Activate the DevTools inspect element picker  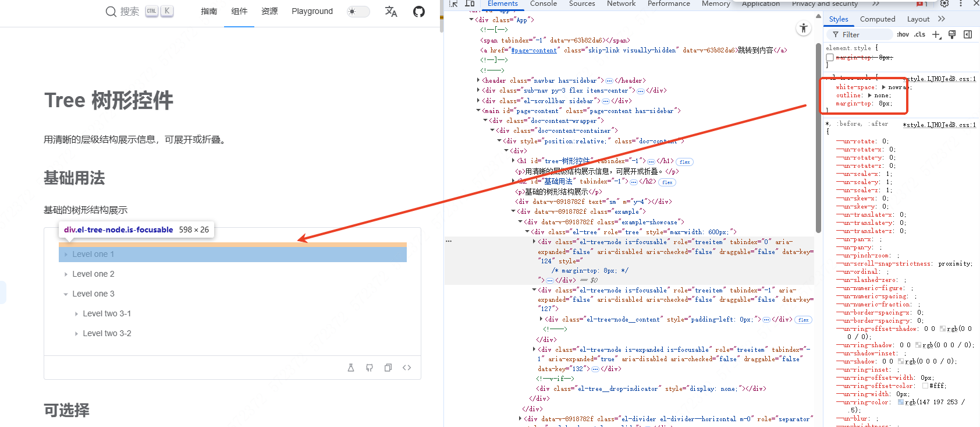coord(453,3)
